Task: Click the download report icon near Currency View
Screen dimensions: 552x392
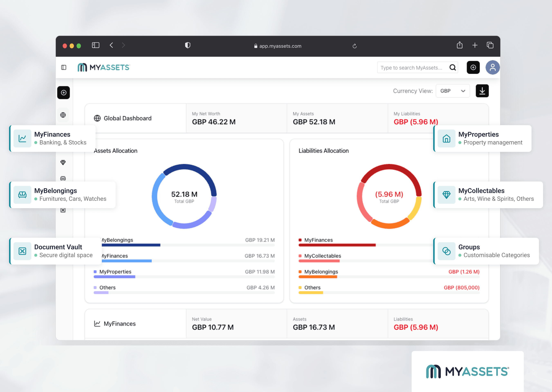Action: pyautogui.click(x=482, y=91)
